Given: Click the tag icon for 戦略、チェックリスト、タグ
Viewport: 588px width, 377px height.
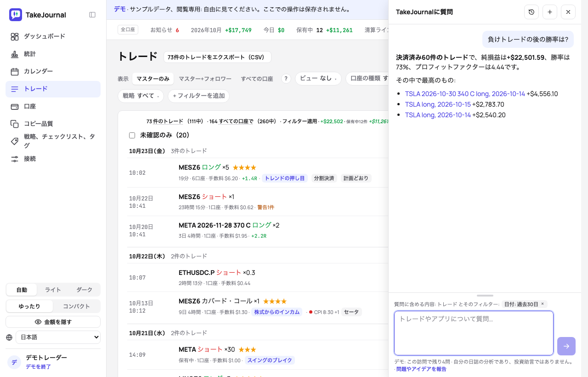Looking at the screenshot, I should click(x=15, y=141).
